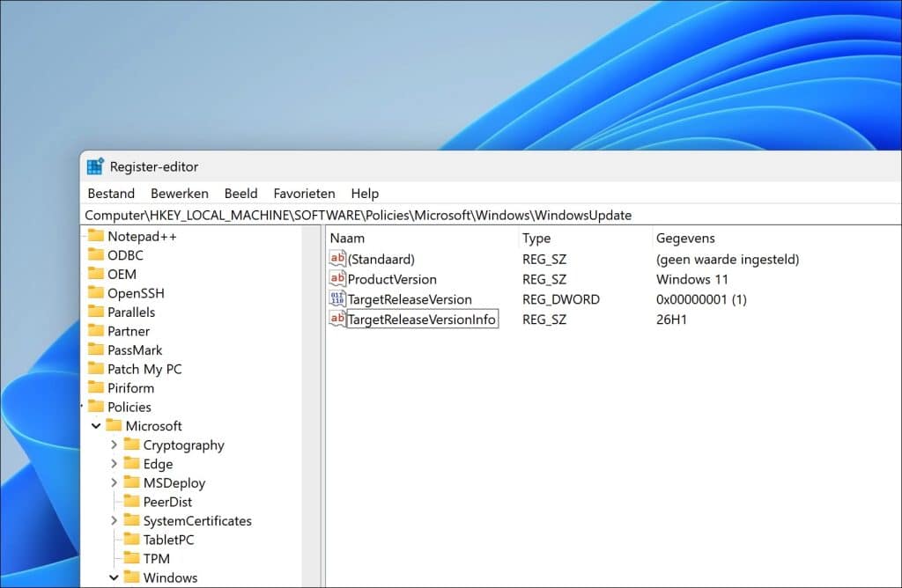Collapse the Microsoft tree node
The image size is (902, 588).
[x=96, y=426]
